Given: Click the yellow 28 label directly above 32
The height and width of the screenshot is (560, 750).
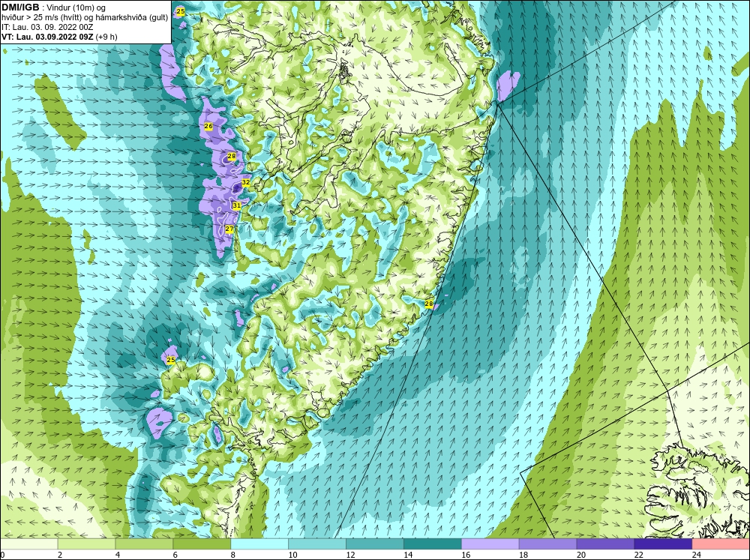Looking at the screenshot, I should (x=232, y=157).
